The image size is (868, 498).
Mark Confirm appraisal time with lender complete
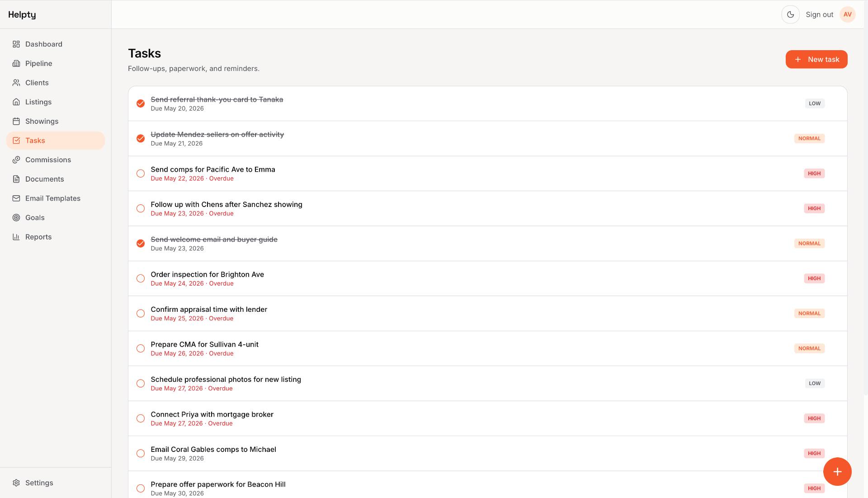click(141, 314)
